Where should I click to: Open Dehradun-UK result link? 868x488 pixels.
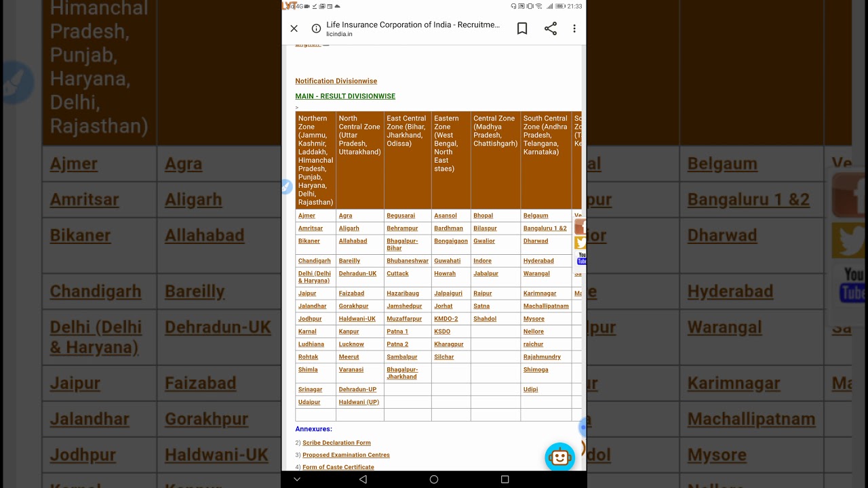(x=357, y=274)
